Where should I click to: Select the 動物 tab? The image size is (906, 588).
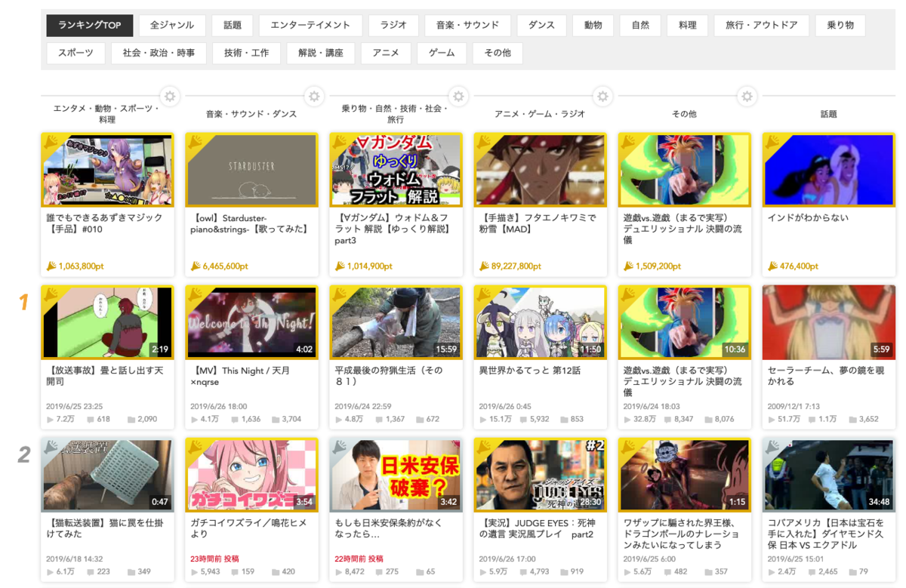point(593,25)
